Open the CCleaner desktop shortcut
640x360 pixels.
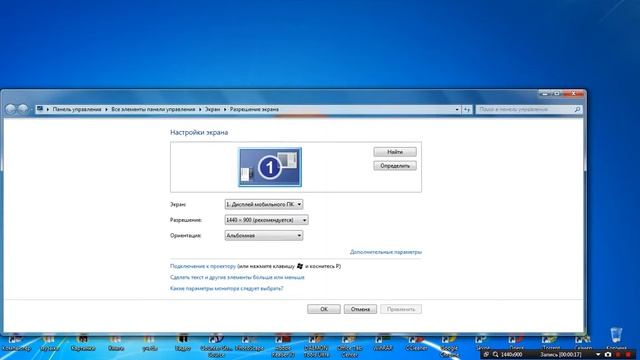coord(416,344)
